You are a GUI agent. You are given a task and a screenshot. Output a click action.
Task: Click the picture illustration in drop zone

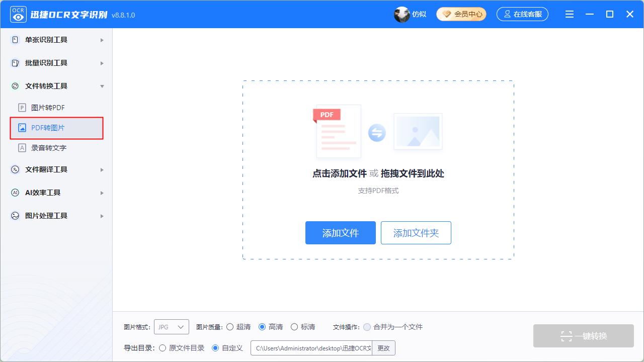[x=418, y=131]
